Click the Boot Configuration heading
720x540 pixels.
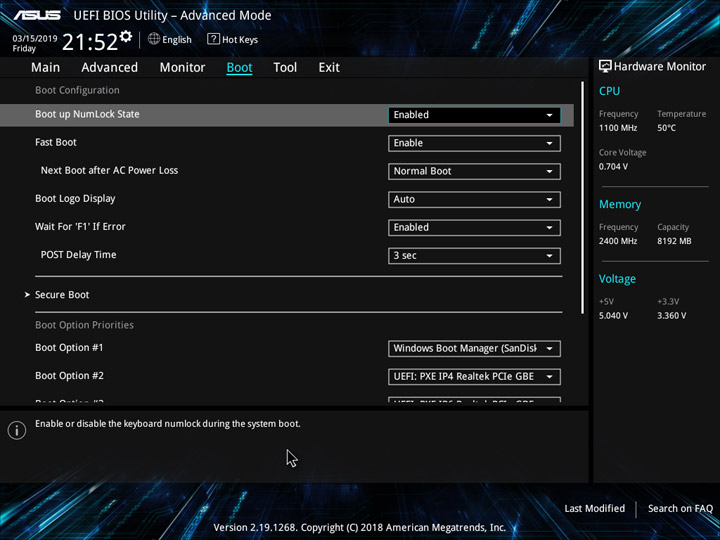(x=77, y=90)
